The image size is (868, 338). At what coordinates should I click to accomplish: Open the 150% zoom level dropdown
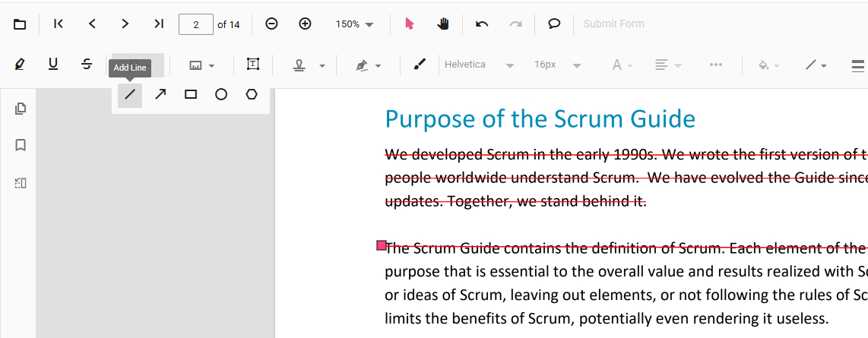[355, 24]
